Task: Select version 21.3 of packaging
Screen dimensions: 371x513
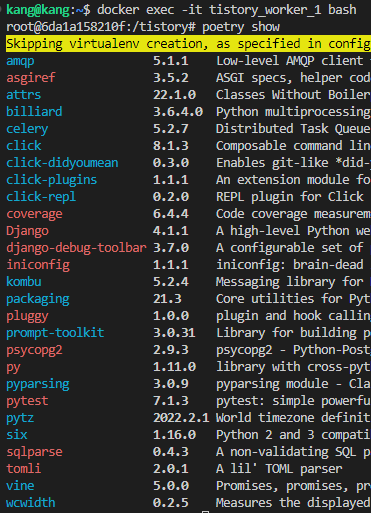Action: click(x=167, y=299)
